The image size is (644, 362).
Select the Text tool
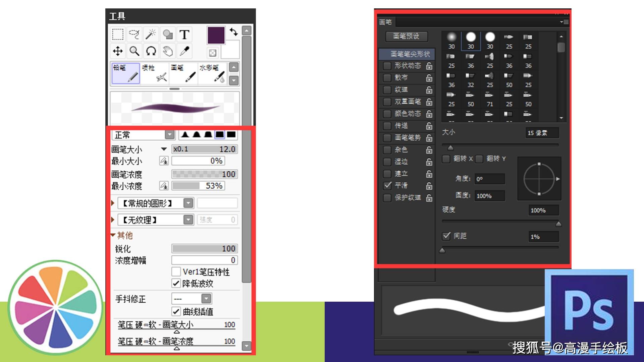pyautogui.click(x=184, y=35)
